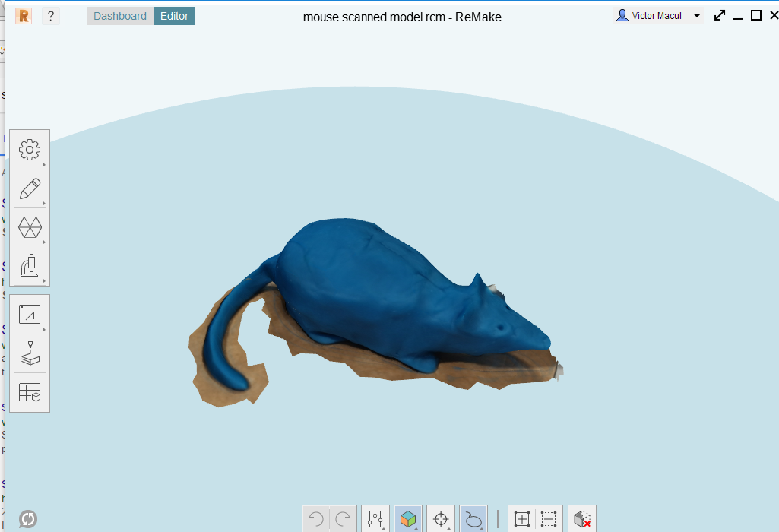This screenshot has width=779, height=532.
Task: Open the display sliders settings
Action: click(375, 519)
